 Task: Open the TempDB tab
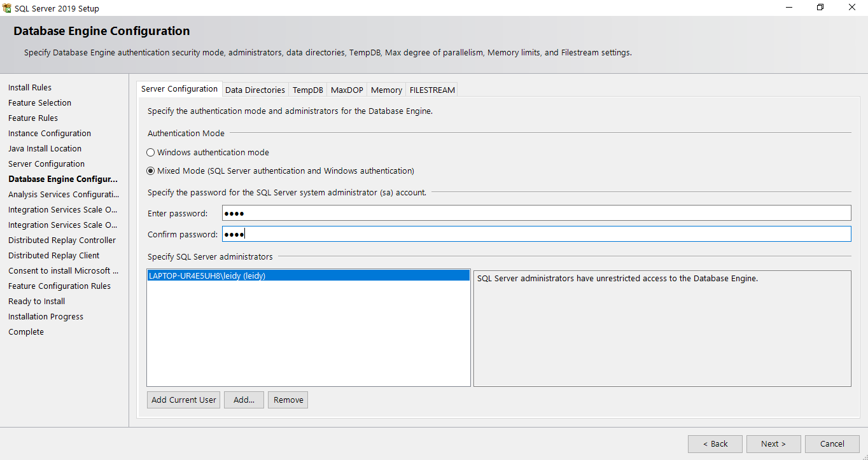[307, 90]
